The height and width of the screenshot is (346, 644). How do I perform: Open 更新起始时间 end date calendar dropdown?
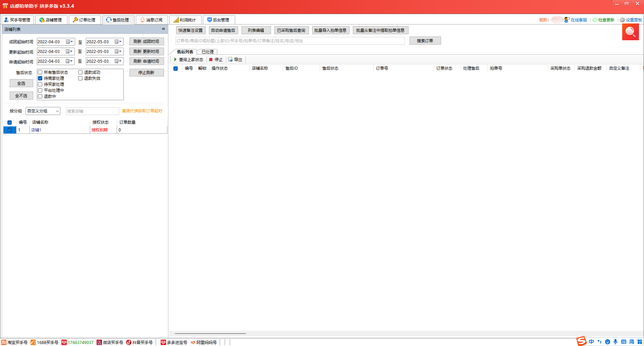point(118,51)
